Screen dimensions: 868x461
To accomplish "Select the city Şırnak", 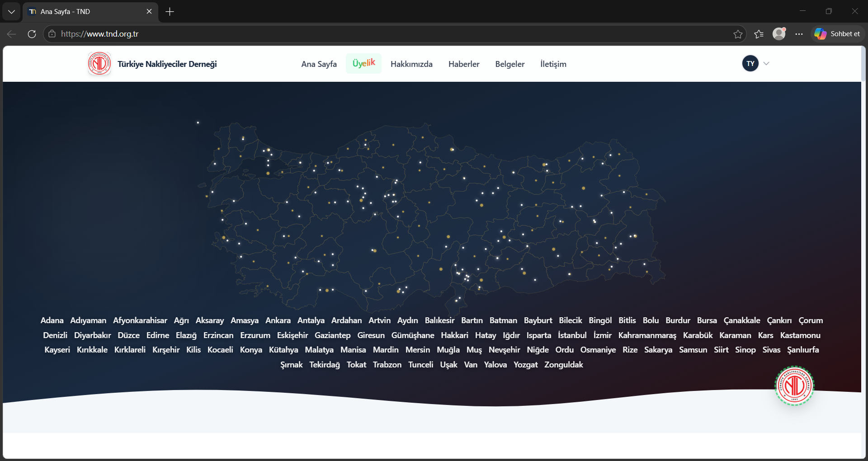I will 292,365.
